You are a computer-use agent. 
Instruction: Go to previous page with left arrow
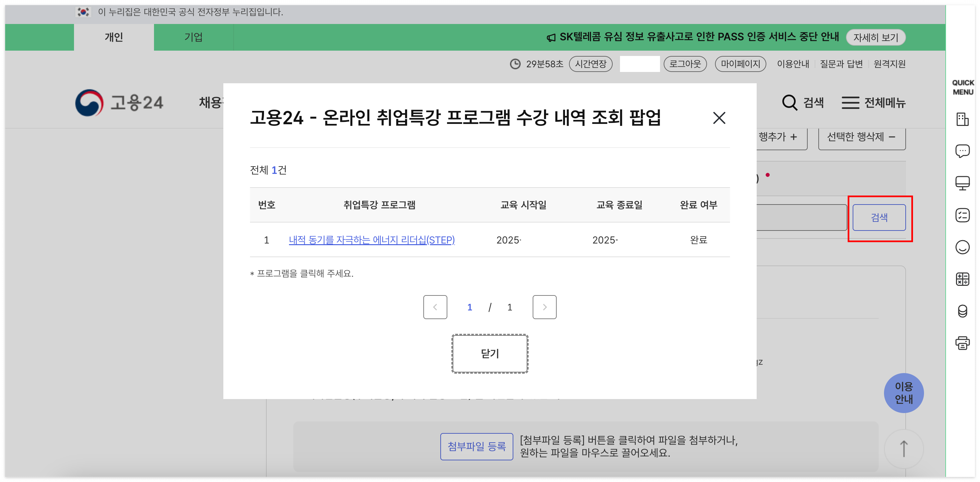click(x=435, y=307)
